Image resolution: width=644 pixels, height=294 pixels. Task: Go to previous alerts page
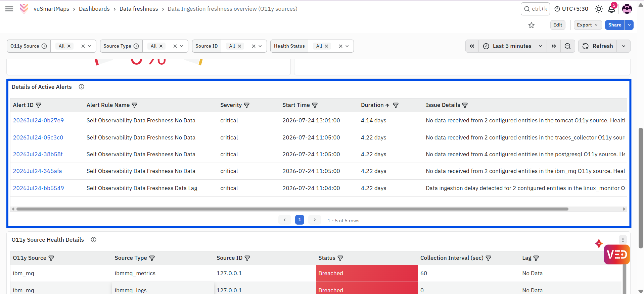[x=285, y=220]
